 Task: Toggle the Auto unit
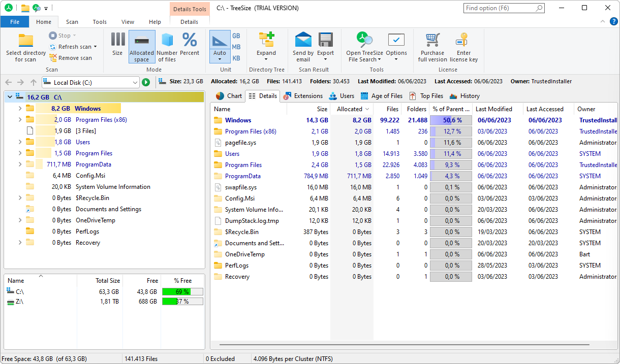[x=220, y=46]
